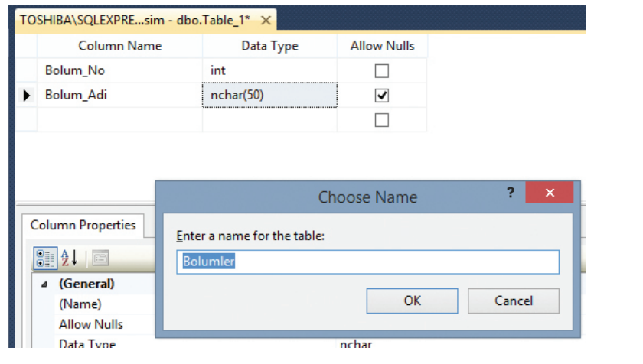Close the Choose Name dialog with red X
The width and height of the screenshot is (643, 364).
click(x=549, y=193)
